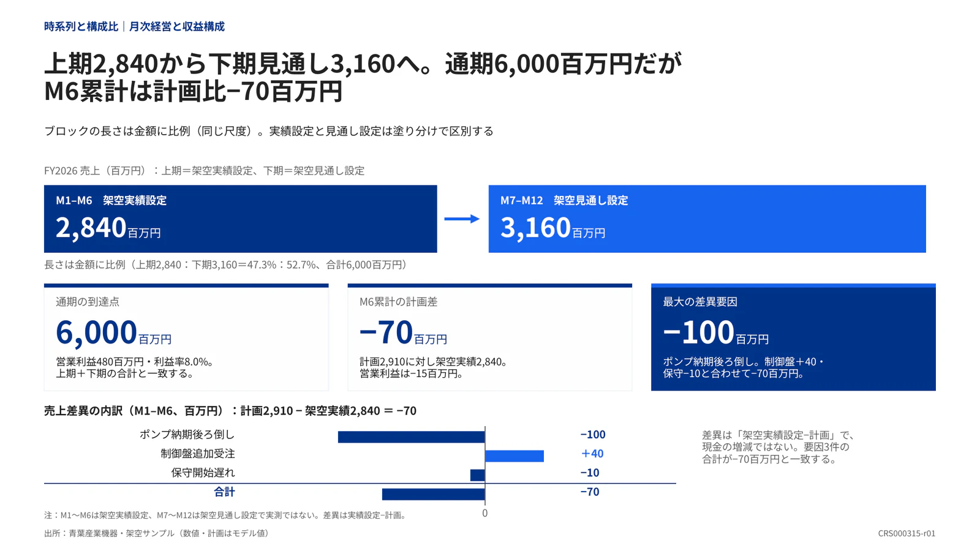Viewport: 980px width, 551px height.
Task: Click the source line '出所：青葉産業機器・架空サンプル'
Action: pyautogui.click(x=159, y=533)
